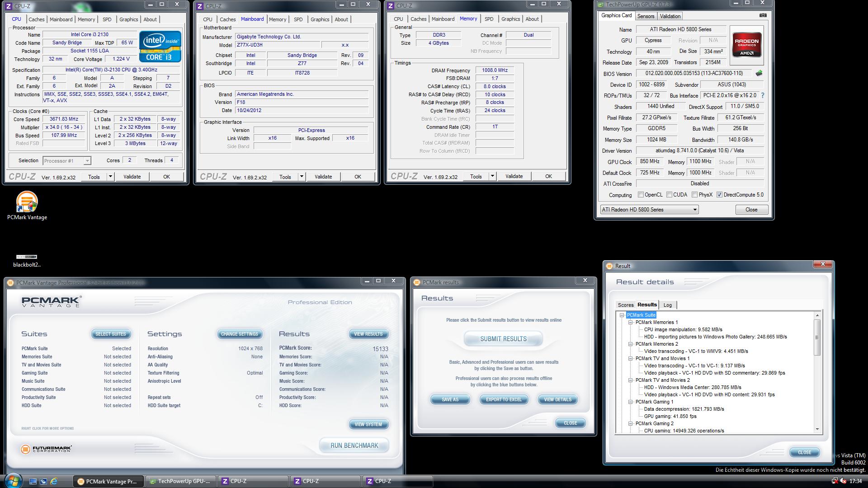Select 'GPU gaming: 41.850 fps' result row
This screenshot has width=868, height=488.
pos(670,416)
